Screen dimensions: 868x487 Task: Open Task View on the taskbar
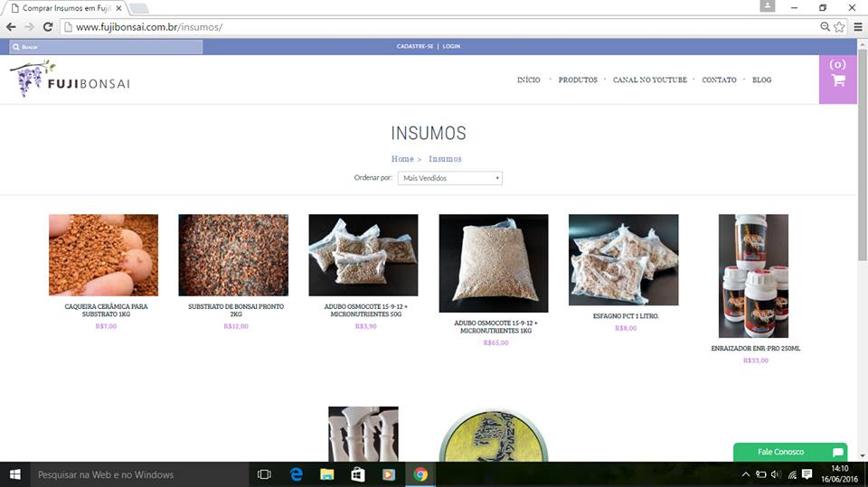click(264, 474)
